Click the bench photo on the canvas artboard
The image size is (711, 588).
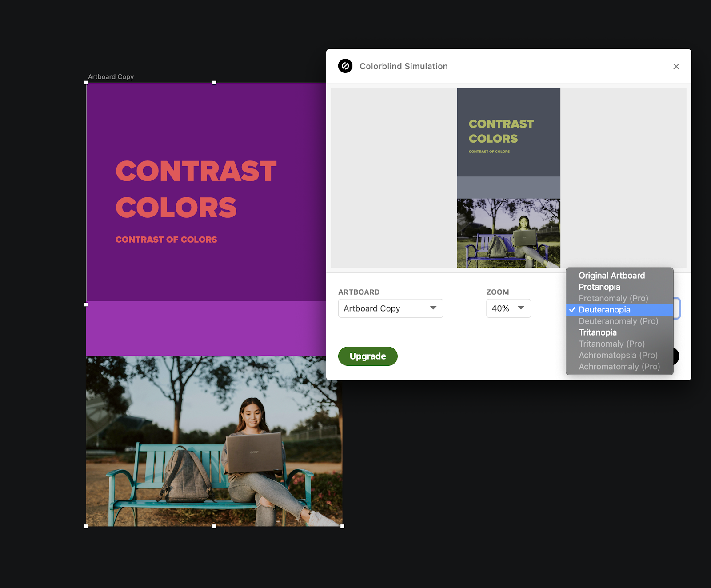coord(213,441)
